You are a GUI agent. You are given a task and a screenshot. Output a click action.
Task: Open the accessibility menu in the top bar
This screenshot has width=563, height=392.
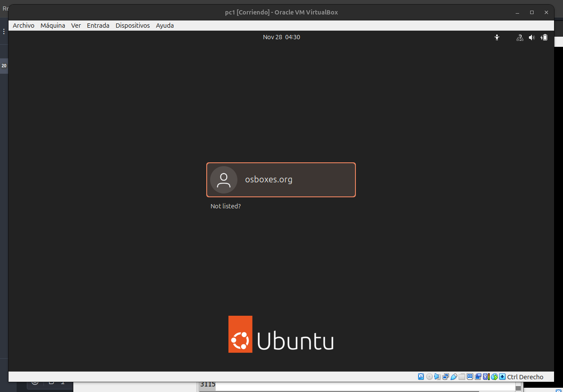tap(497, 37)
